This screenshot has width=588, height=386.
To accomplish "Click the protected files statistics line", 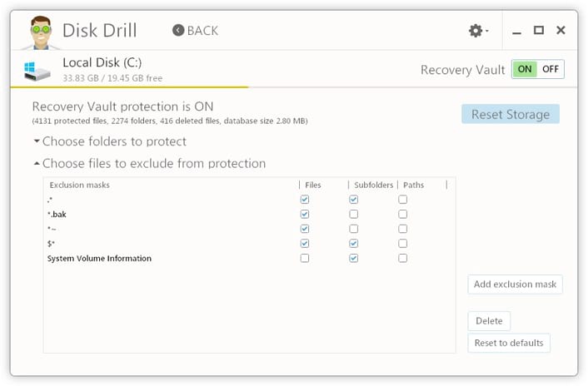I will pyautogui.click(x=170, y=121).
